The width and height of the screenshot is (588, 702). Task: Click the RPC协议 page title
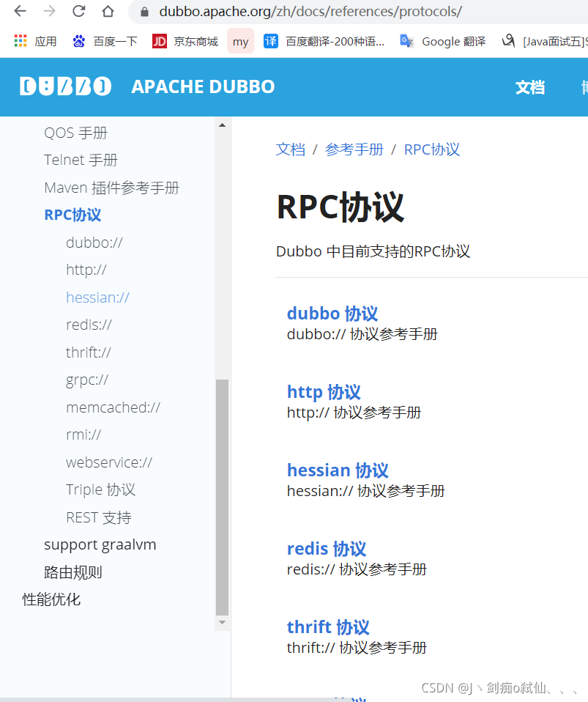340,207
